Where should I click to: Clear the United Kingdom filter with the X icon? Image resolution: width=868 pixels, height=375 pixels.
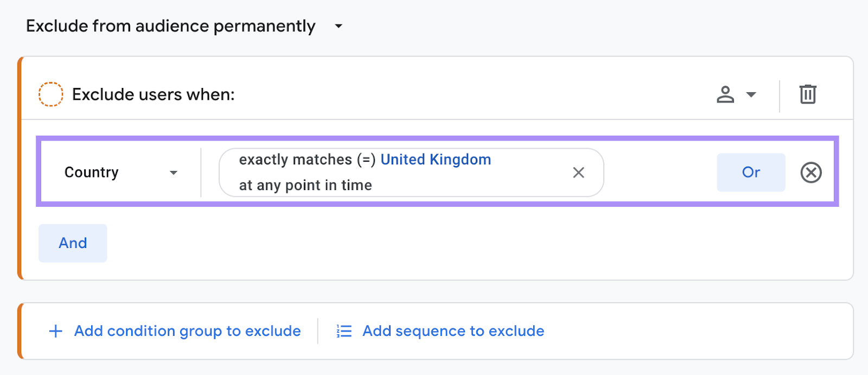(578, 173)
